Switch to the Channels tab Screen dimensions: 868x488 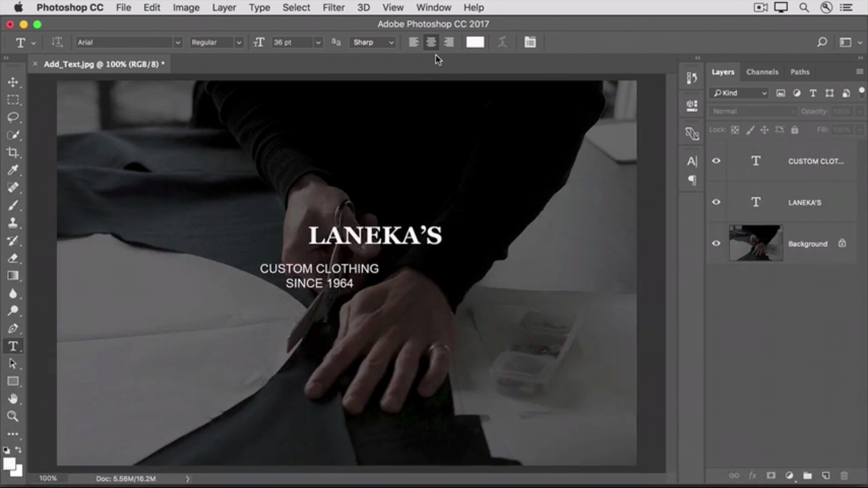762,72
